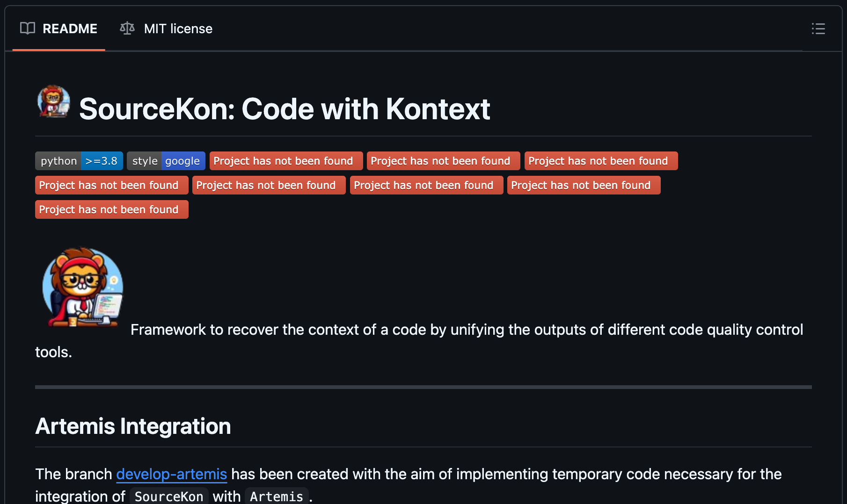Click the book icon beside README
This screenshot has width=847, height=504.
tap(28, 29)
